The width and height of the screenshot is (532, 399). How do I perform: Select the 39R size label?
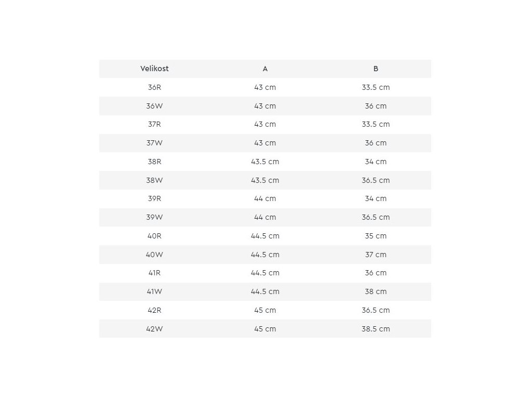[154, 198]
